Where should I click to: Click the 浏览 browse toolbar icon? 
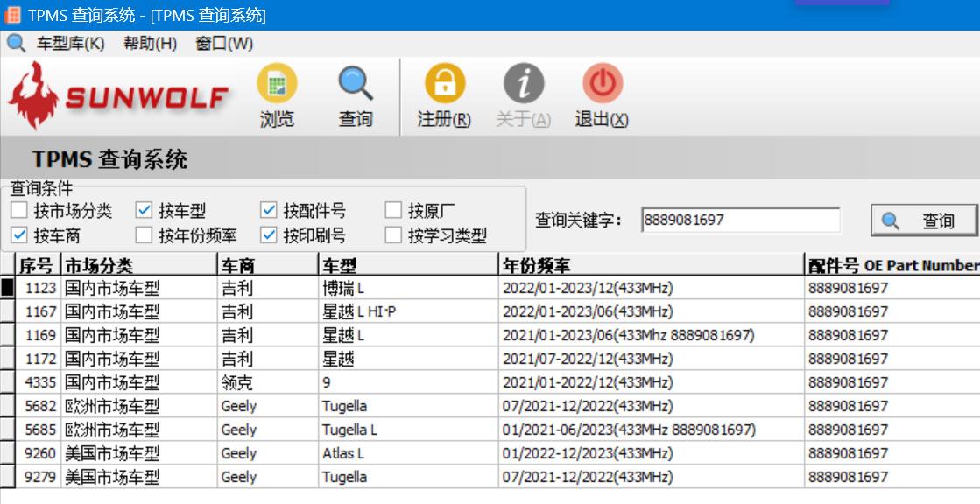coord(277,85)
